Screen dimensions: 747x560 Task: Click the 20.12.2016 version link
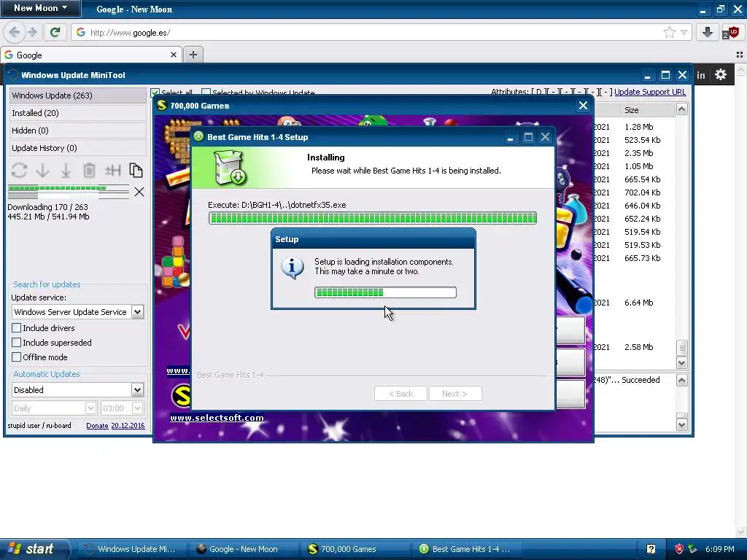tap(128, 426)
